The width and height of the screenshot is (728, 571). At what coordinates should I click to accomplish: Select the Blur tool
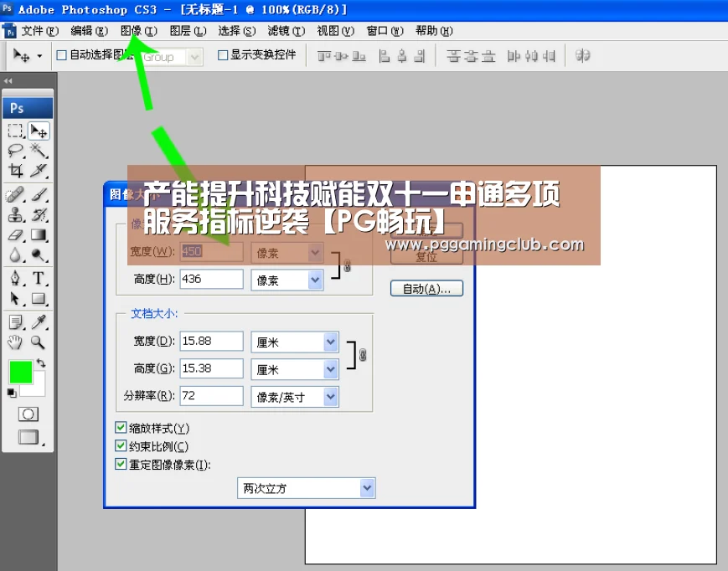point(15,255)
